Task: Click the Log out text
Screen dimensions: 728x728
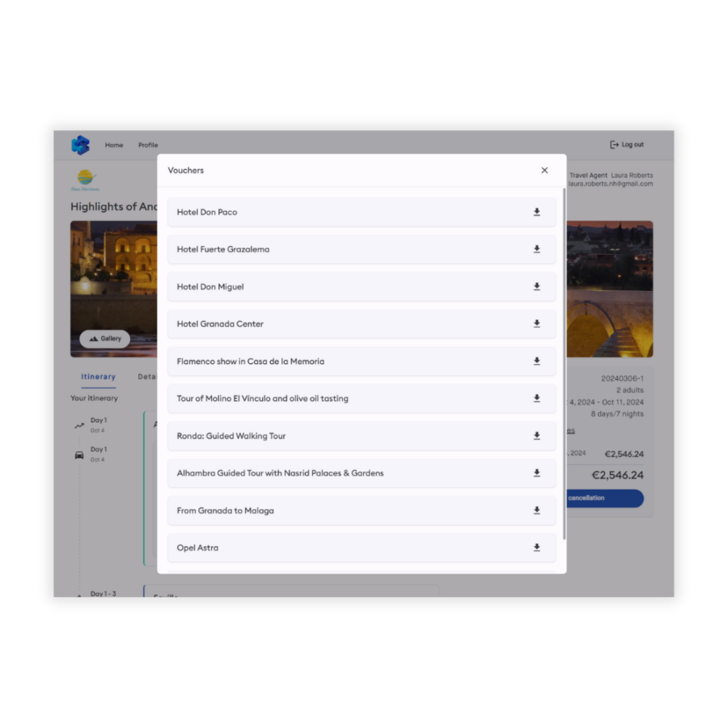Action: [x=633, y=145]
